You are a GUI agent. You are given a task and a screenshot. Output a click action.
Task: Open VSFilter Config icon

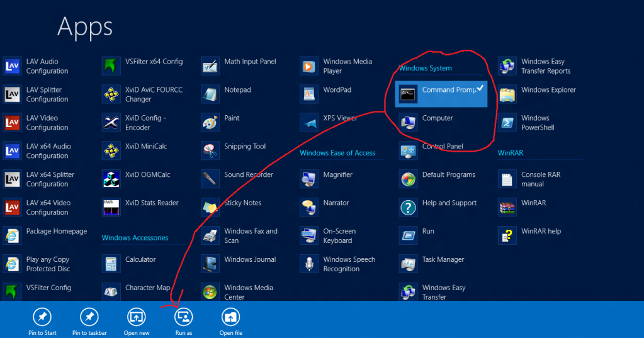coord(12,291)
